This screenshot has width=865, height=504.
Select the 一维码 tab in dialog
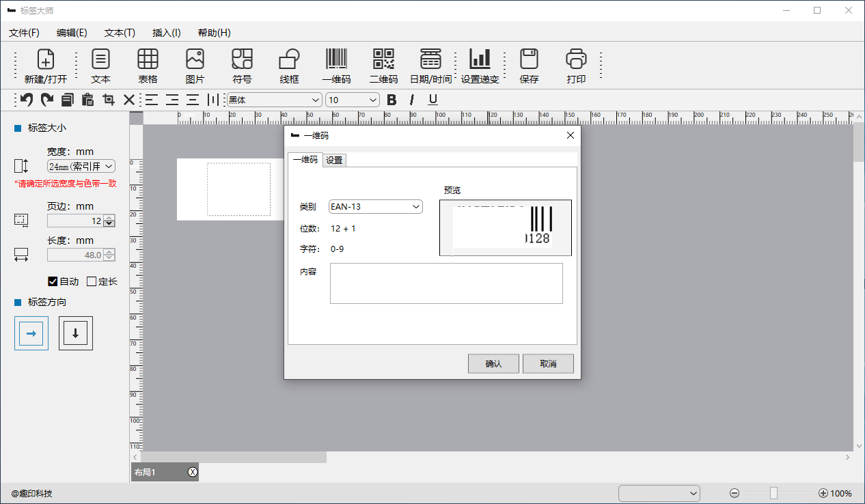[x=305, y=160]
